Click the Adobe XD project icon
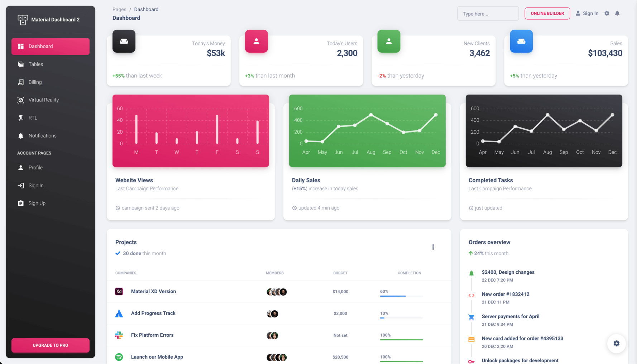637x364 pixels. pyautogui.click(x=119, y=291)
